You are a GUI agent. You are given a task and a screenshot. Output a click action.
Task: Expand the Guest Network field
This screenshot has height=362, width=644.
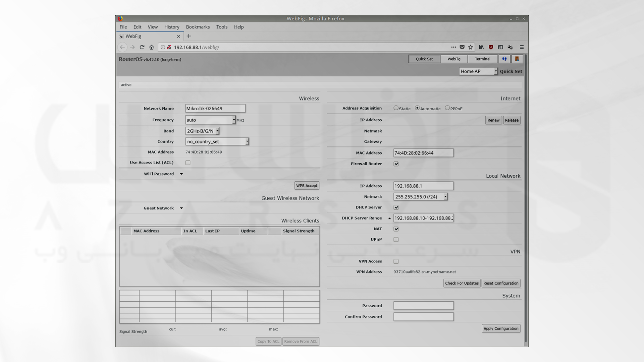click(x=181, y=208)
